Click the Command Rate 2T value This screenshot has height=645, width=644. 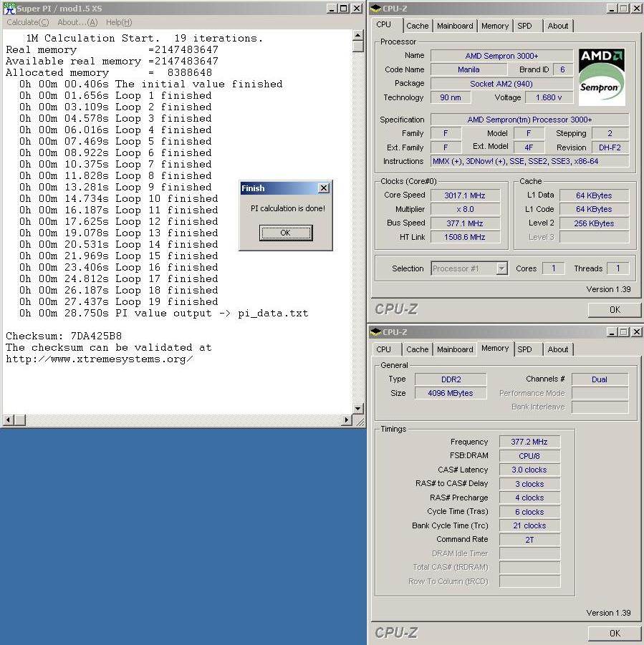pos(529,540)
